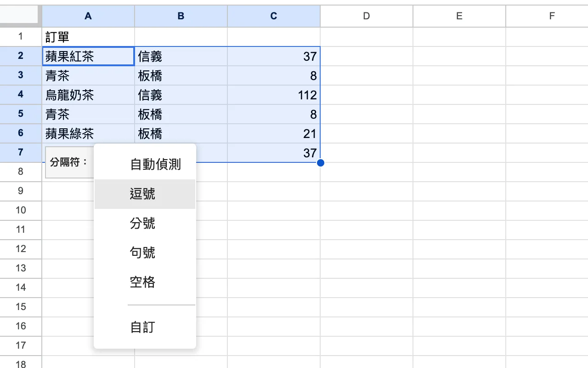Select column C header
Image resolution: width=588 pixels, height=368 pixels.
pos(274,16)
